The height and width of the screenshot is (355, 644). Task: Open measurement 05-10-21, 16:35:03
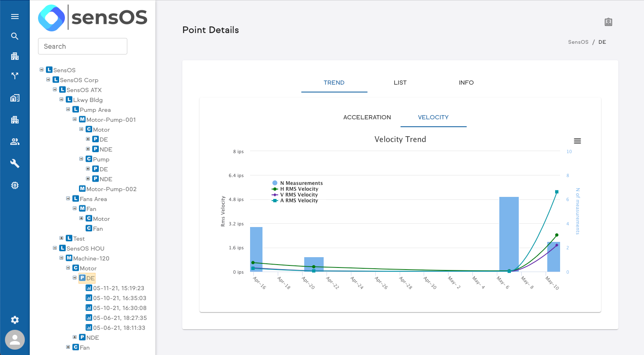coord(119,298)
